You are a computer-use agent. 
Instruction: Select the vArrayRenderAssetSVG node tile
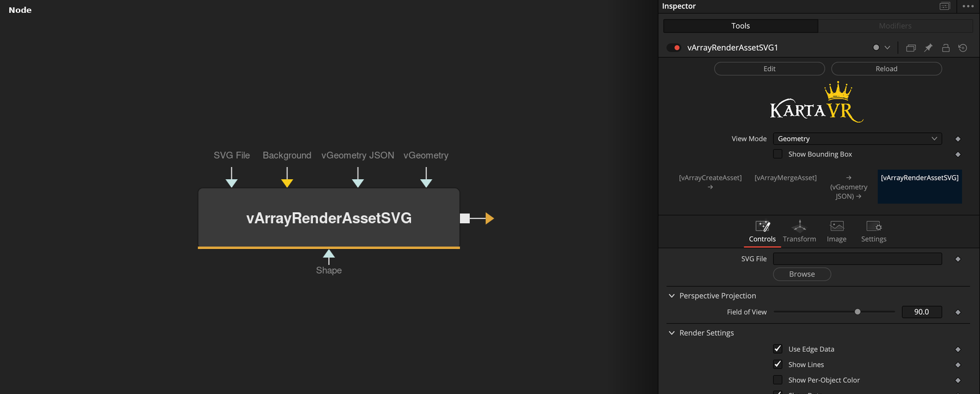(329, 218)
